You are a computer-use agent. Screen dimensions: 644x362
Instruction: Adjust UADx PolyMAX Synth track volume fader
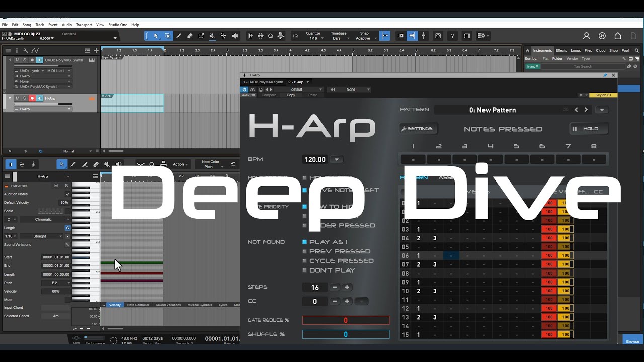click(x=43, y=66)
